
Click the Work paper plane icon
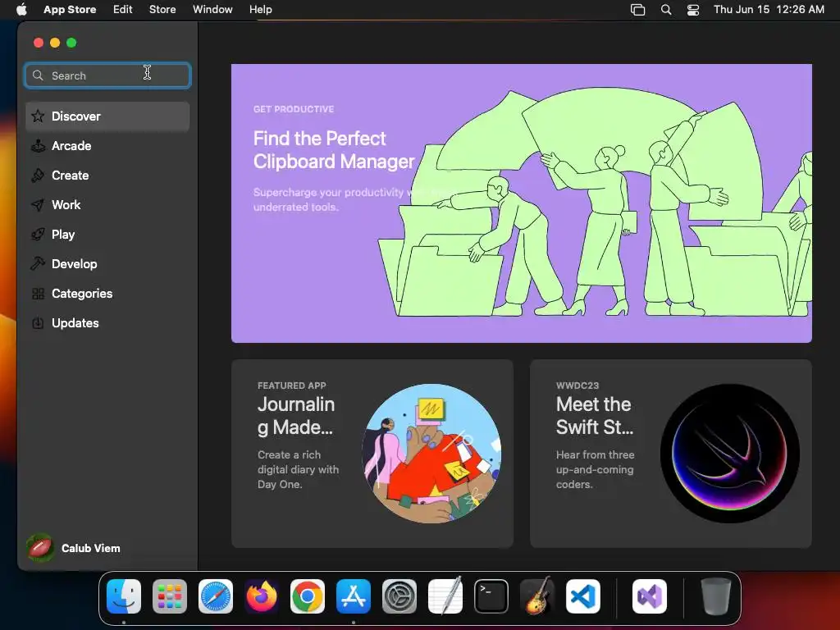(38, 204)
